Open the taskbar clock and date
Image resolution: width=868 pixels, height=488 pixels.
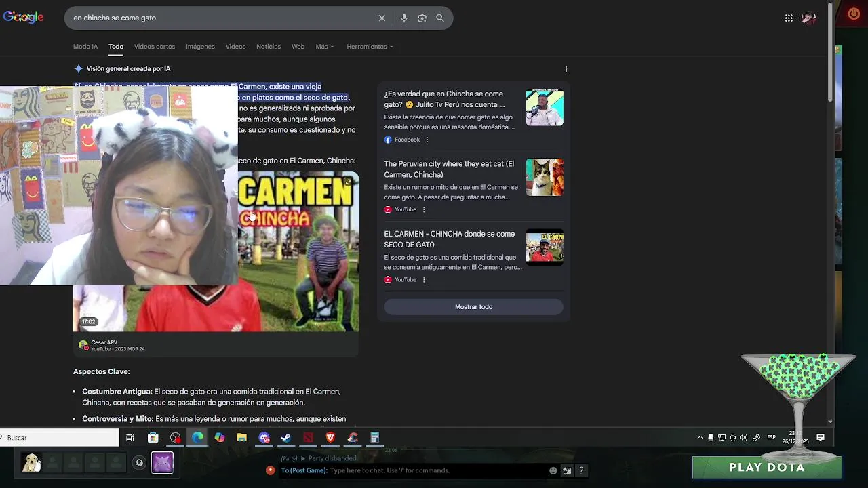point(797,438)
